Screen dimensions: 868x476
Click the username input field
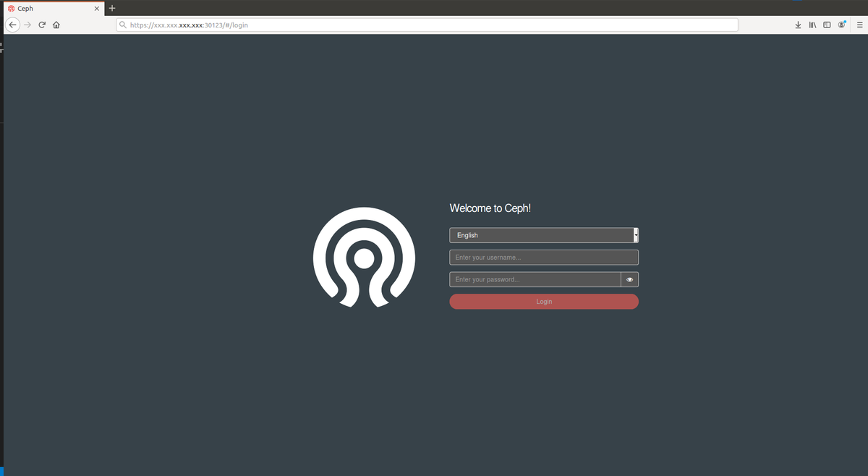544,258
